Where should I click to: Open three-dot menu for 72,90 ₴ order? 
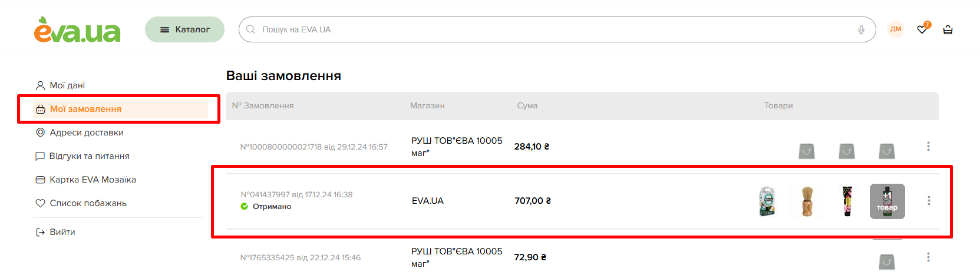click(x=928, y=257)
